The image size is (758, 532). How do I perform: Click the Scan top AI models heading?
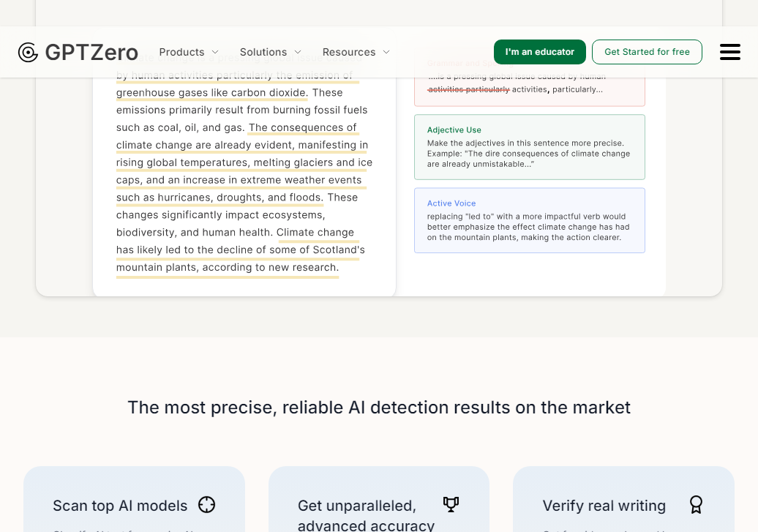click(120, 506)
